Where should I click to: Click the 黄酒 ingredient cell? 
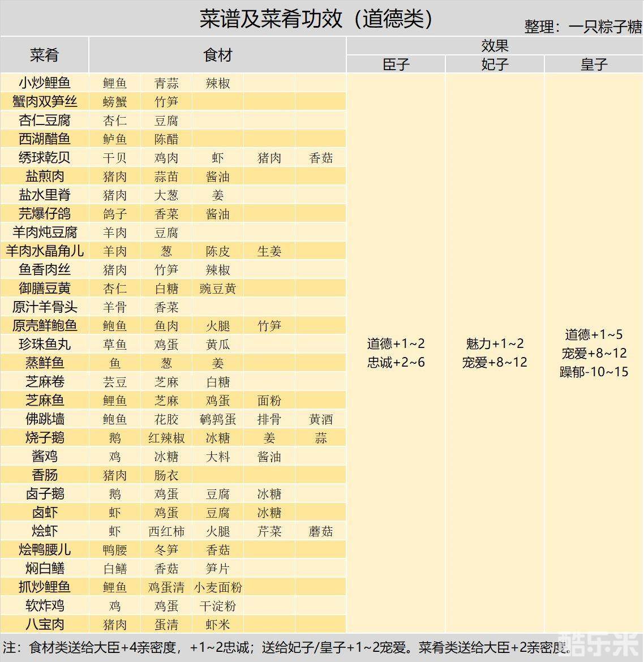pos(321,419)
